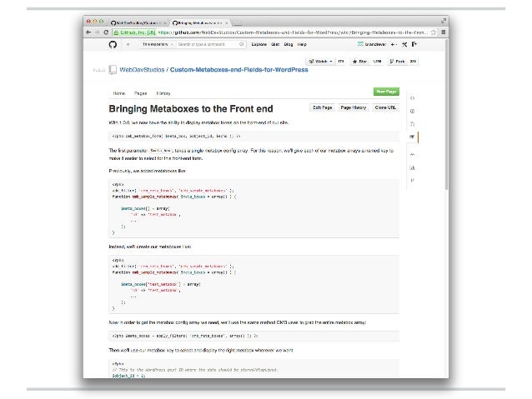
Task: Click the Clone URL button
Action: [x=385, y=107]
